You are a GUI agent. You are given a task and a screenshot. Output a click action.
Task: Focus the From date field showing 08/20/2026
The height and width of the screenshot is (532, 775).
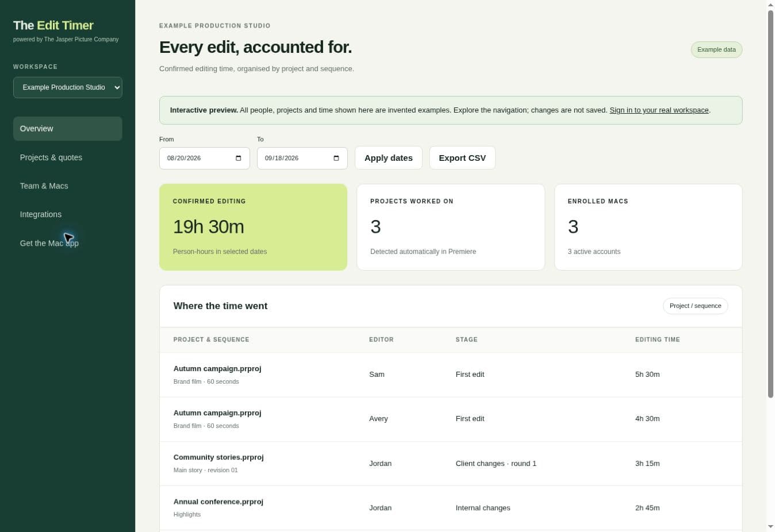(x=205, y=158)
